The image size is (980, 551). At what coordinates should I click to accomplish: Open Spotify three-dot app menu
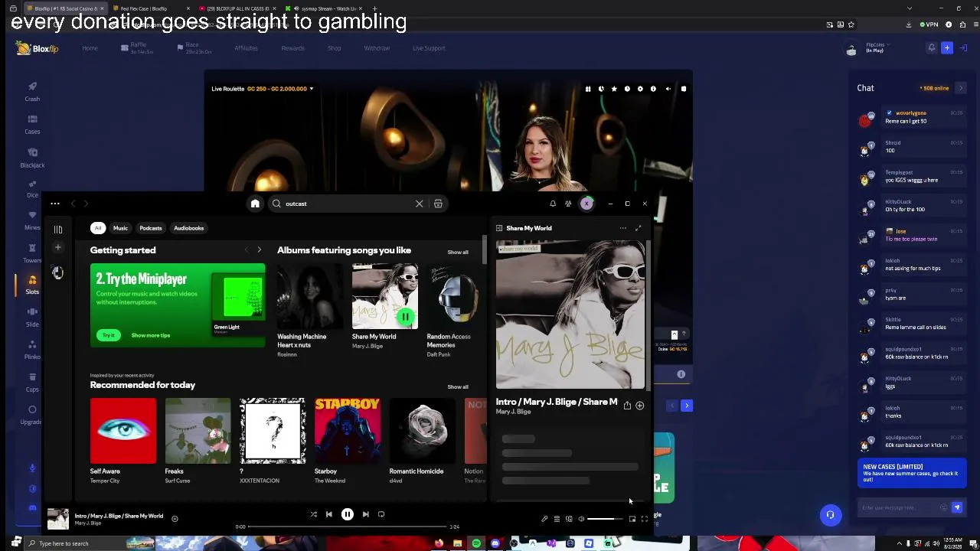point(55,204)
